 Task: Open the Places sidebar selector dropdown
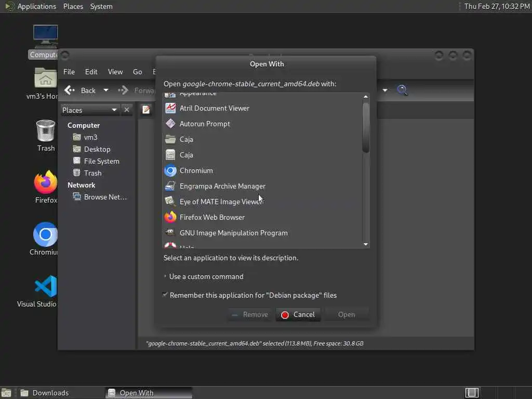coord(89,110)
